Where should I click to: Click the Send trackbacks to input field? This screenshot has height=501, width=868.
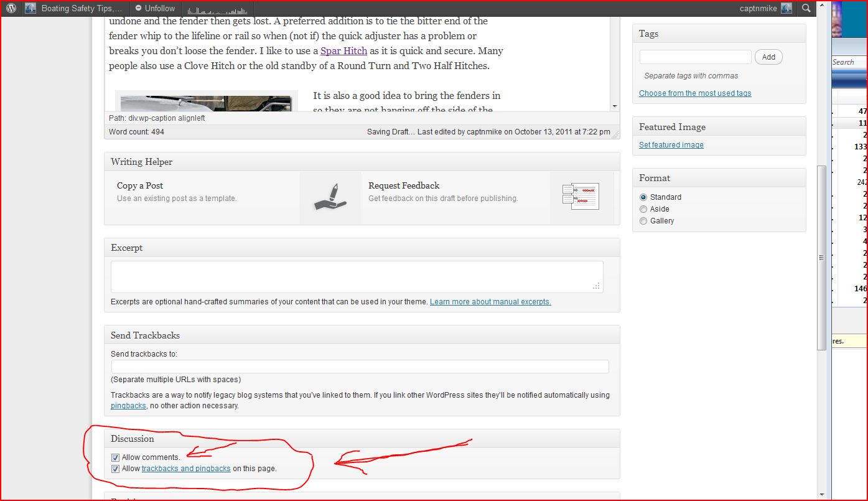pyautogui.click(x=360, y=367)
